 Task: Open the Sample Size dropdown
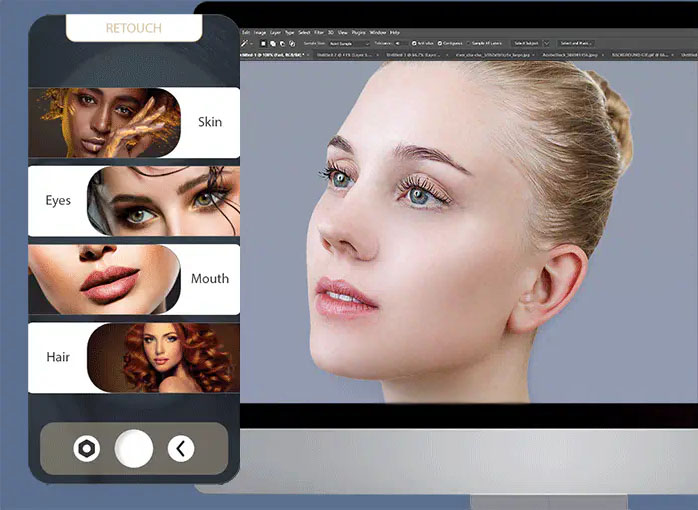point(349,44)
